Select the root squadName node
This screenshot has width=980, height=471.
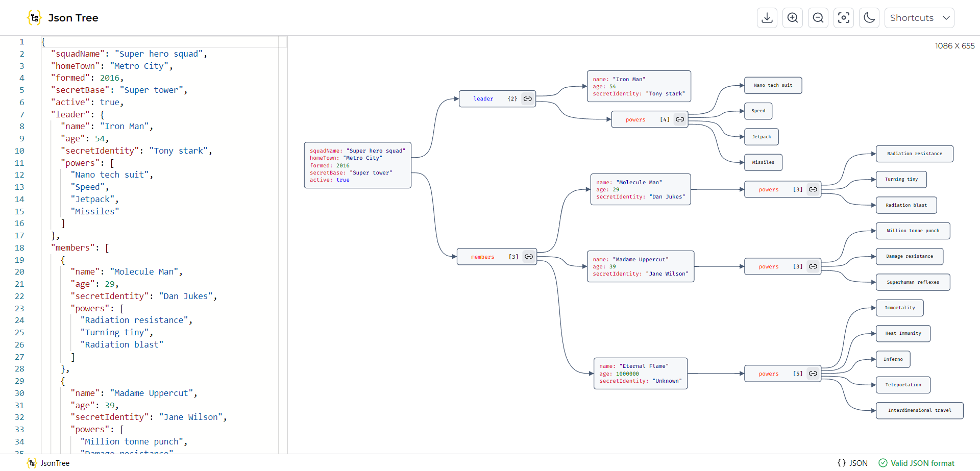point(357,165)
